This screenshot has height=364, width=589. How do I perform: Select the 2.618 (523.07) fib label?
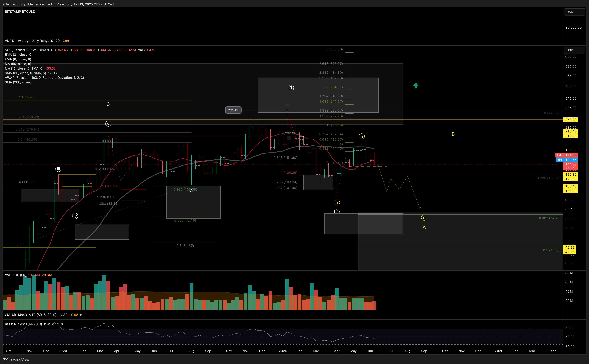(x=331, y=64)
